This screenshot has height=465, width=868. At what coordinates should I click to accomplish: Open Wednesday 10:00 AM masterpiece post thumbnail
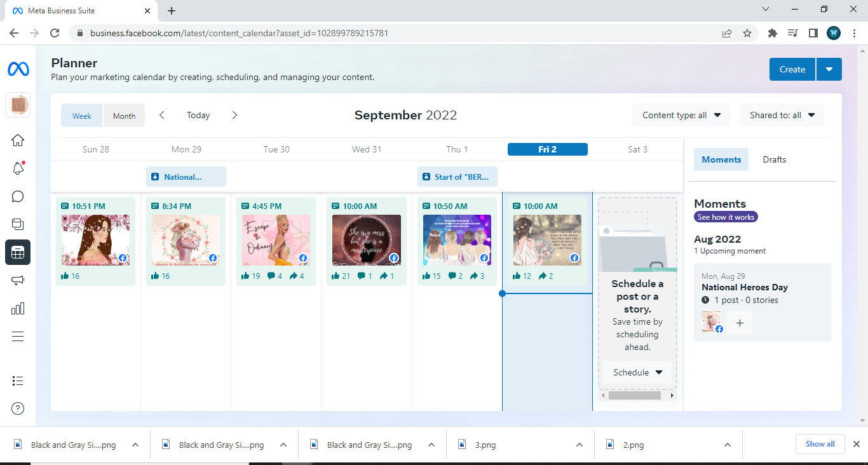point(367,240)
